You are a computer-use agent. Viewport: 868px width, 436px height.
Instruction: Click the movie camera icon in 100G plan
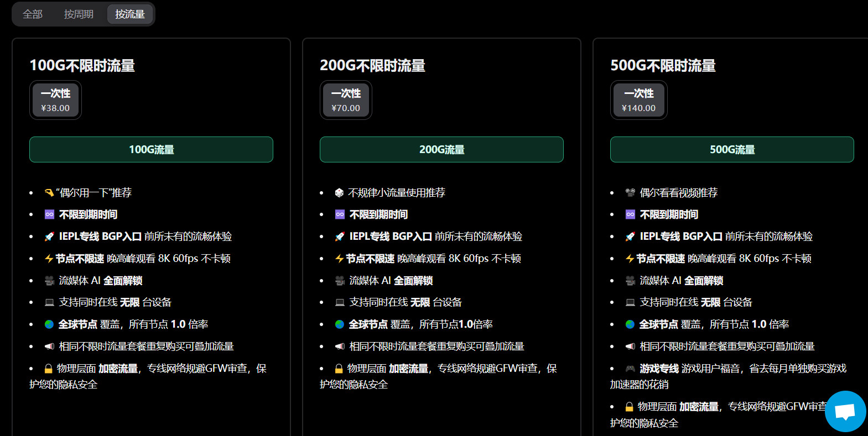[49, 281]
